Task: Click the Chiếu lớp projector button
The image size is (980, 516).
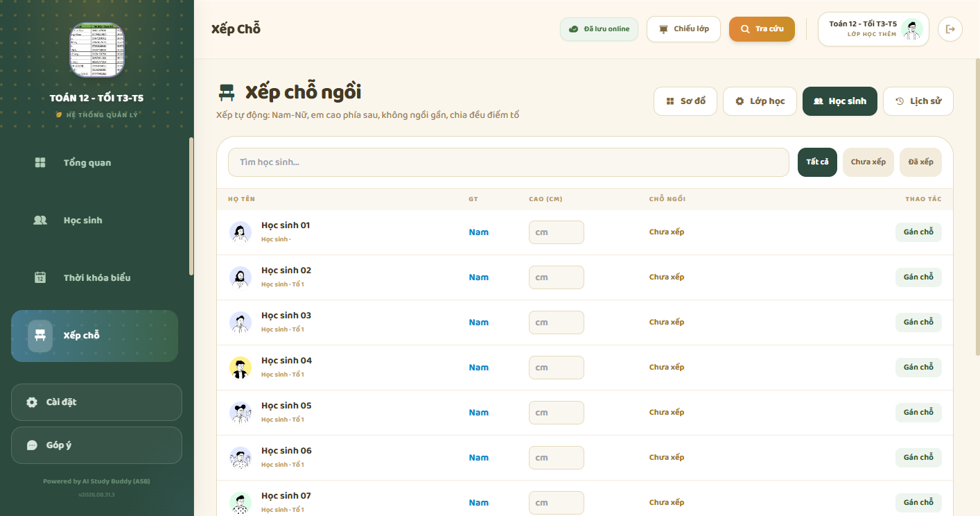Action: [683, 29]
